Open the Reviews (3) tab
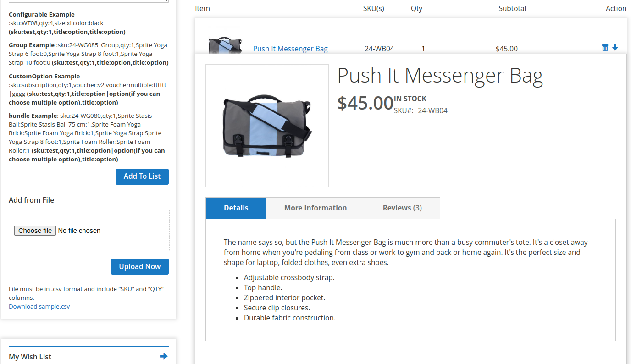This screenshot has width=631, height=364. pyautogui.click(x=402, y=208)
